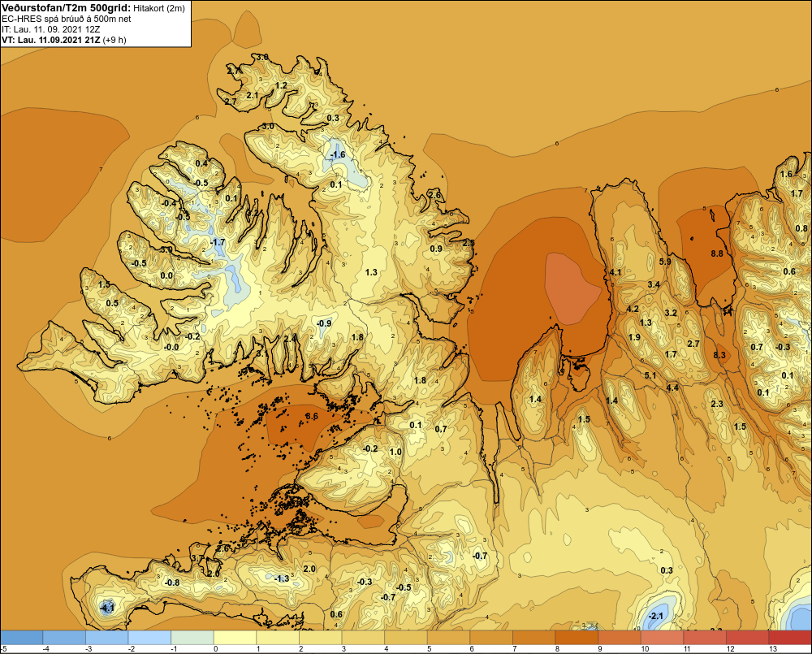This screenshot has width=812, height=654.
Task: Click the -0.9 temperature value
Action: tap(324, 323)
